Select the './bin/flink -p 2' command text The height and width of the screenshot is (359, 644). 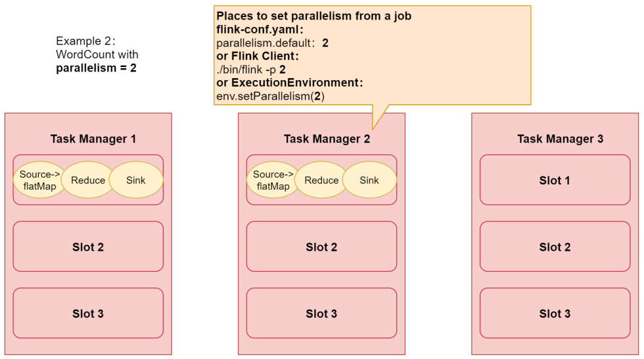pyautogui.click(x=250, y=70)
